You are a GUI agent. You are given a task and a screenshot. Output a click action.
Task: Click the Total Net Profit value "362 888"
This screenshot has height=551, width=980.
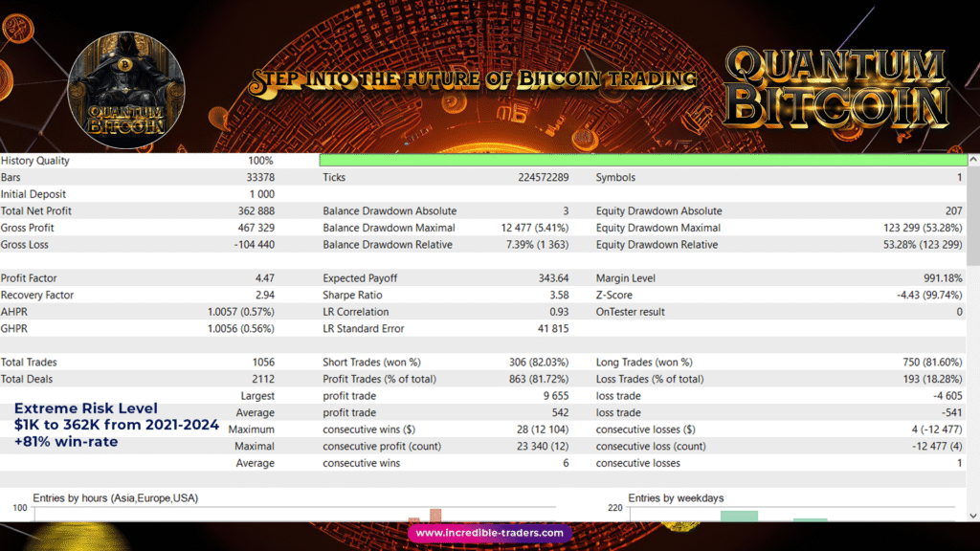(x=256, y=211)
